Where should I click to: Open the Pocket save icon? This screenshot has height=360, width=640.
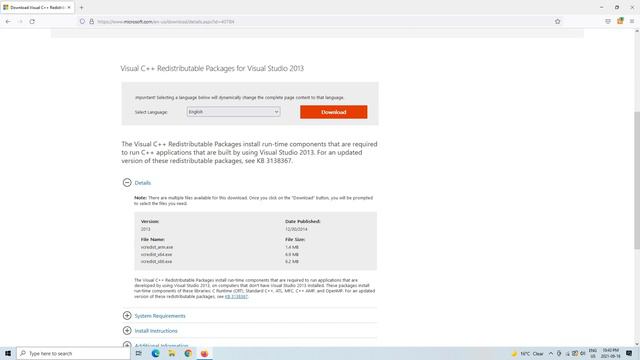(x=608, y=22)
